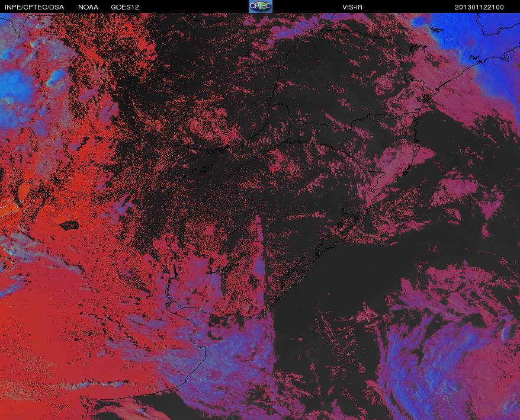520x420 pixels.
Task: Click the VIS-IR channel label
Action: [352, 7]
